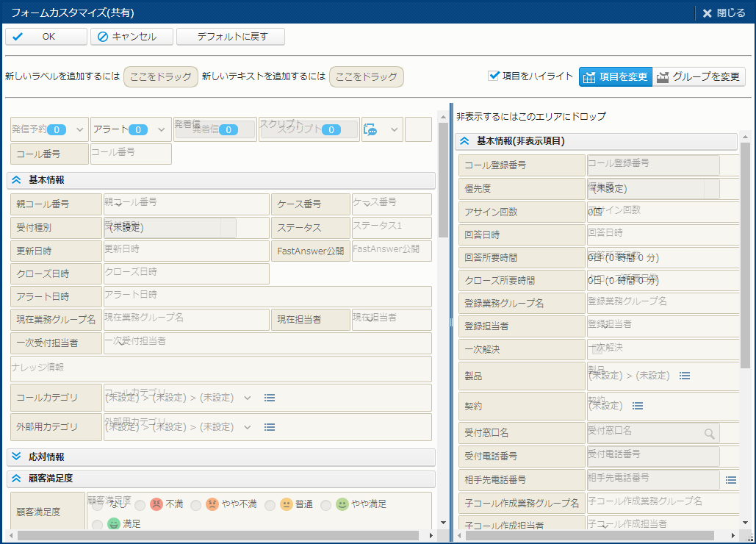Collapse the 基本情報 section

[16, 180]
